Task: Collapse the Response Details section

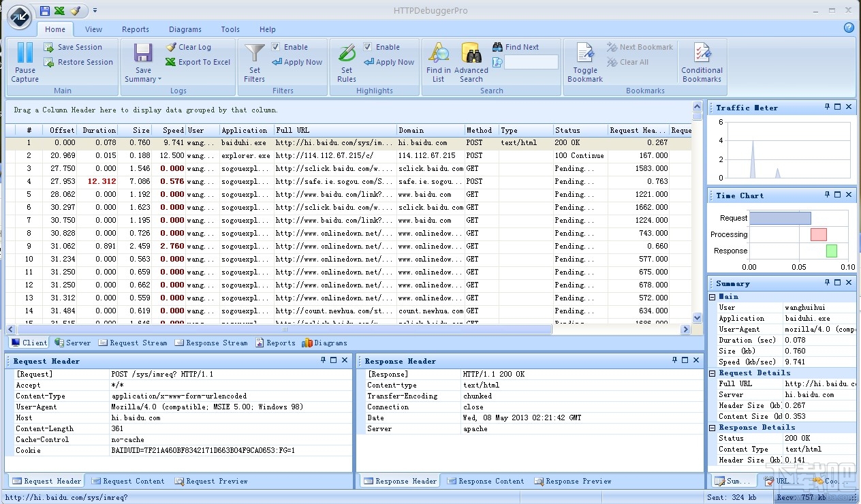Action: click(x=713, y=428)
